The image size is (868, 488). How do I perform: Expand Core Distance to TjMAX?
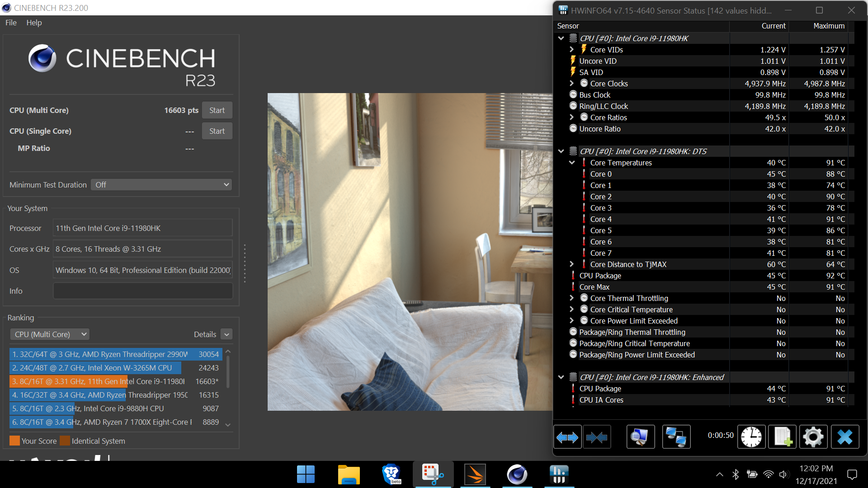(572, 264)
